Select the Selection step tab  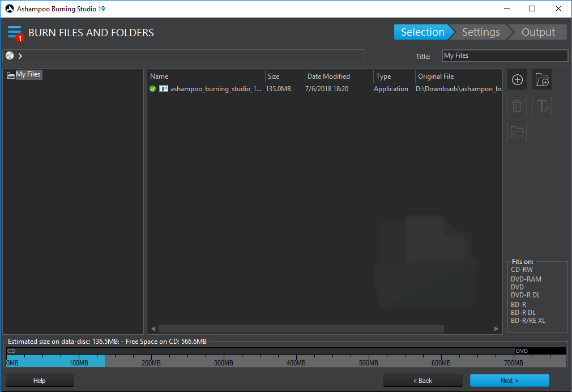(422, 32)
